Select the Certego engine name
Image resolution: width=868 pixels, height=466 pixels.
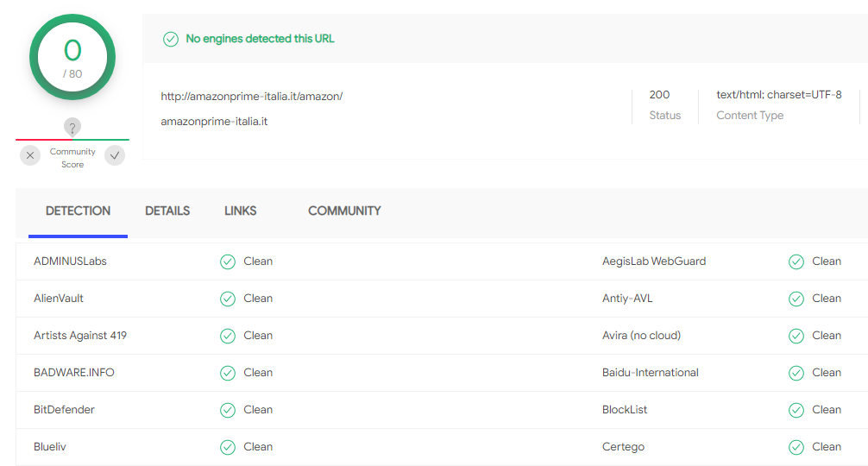pyautogui.click(x=623, y=447)
